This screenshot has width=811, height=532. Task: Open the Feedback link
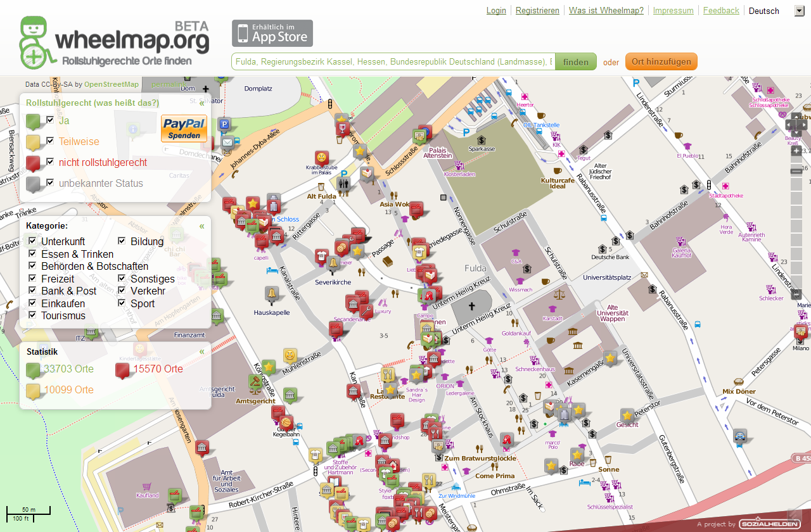(721, 10)
